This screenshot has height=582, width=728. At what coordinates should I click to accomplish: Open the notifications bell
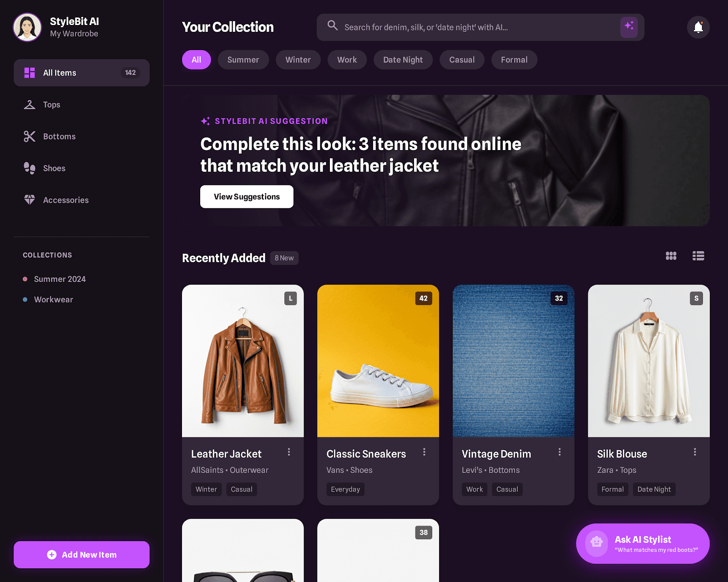tap(698, 27)
